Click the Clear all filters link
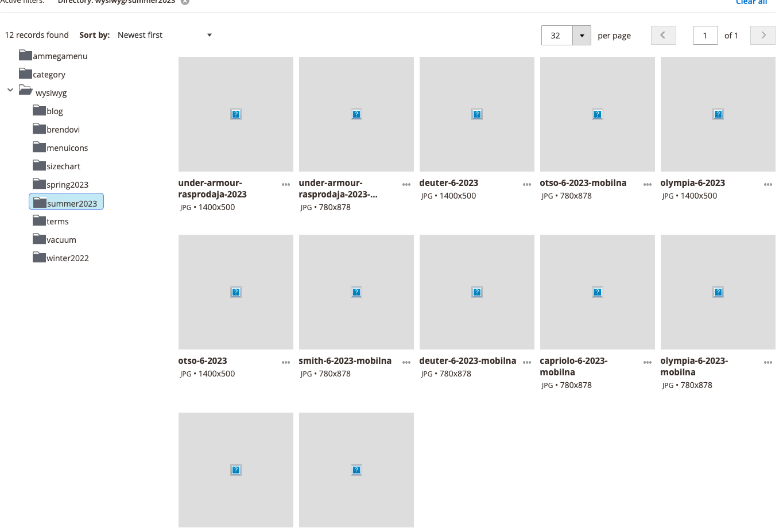783x532 pixels. [751, 2]
